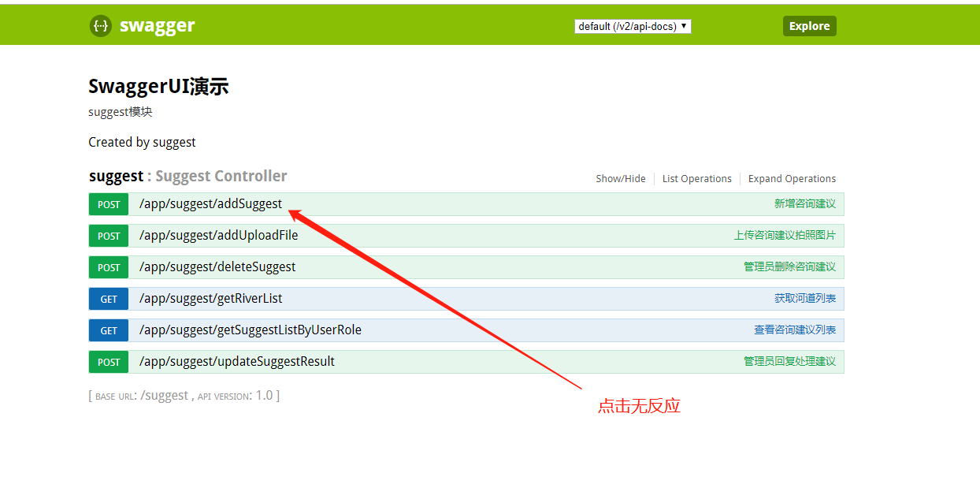Click the Explore button
980x488 pixels.
click(809, 26)
